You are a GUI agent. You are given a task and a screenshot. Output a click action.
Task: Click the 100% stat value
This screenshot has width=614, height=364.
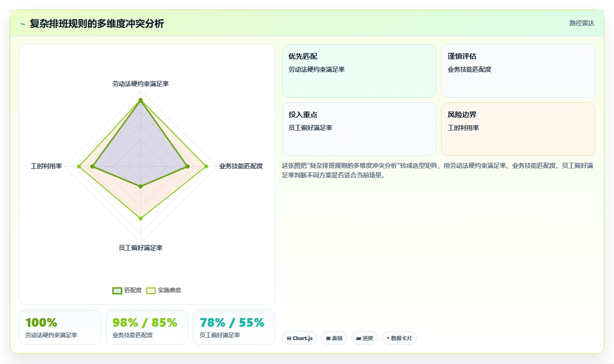pyautogui.click(x=41, y=323)
